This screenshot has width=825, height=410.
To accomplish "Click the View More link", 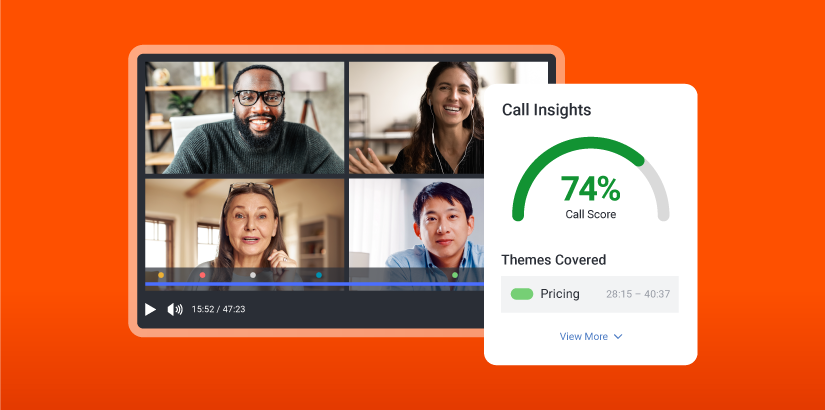I will coord(584,337).
